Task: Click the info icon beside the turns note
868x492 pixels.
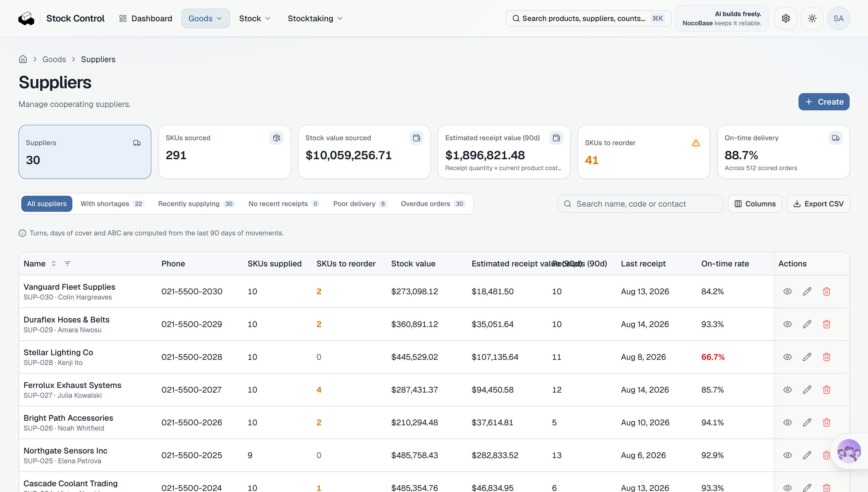Action: (x=22, y=233)
